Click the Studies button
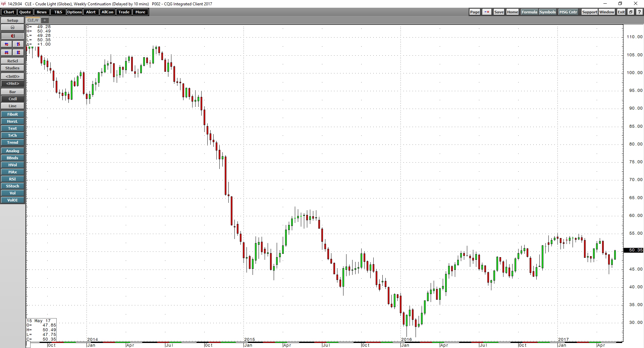The height and width of the screenshot is (348, 644). pyautogui.click(x=12, y=68)
